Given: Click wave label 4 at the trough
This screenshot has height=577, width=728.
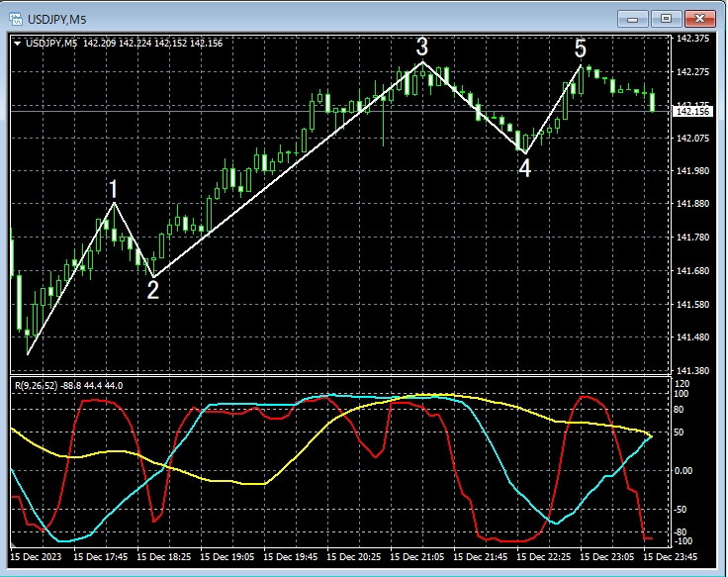Looking at the screenshot, I should coord(524,168).
